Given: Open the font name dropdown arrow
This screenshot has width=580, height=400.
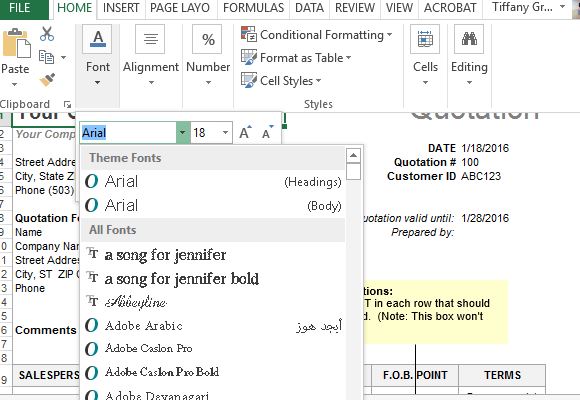Looking at the screenshot, I should tap(183, 132).
